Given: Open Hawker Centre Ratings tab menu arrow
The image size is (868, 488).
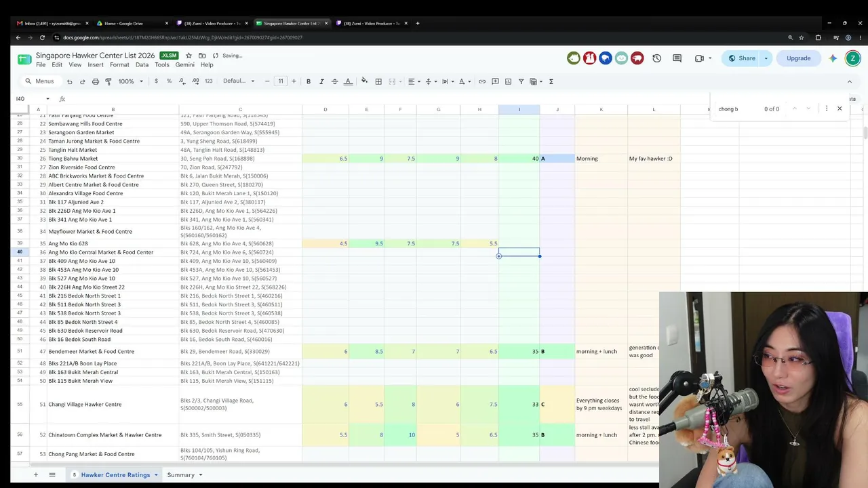Looking at the screenshot, I should click(156, 475).
